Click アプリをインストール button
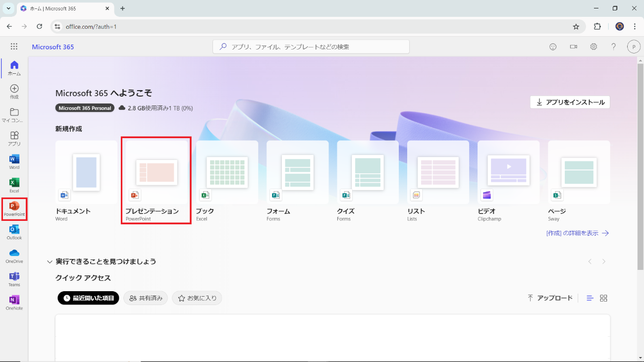644x362 pixels. (570, 102)
